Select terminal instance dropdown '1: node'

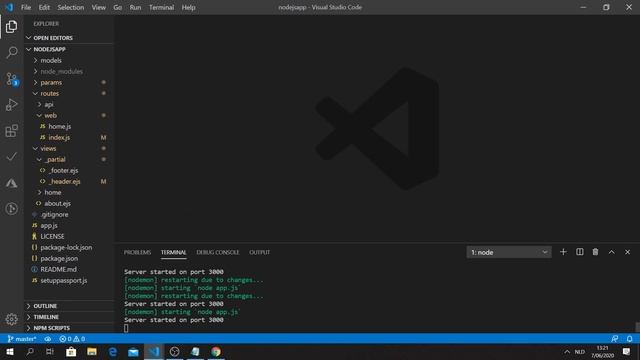click(x=509, y=252)
